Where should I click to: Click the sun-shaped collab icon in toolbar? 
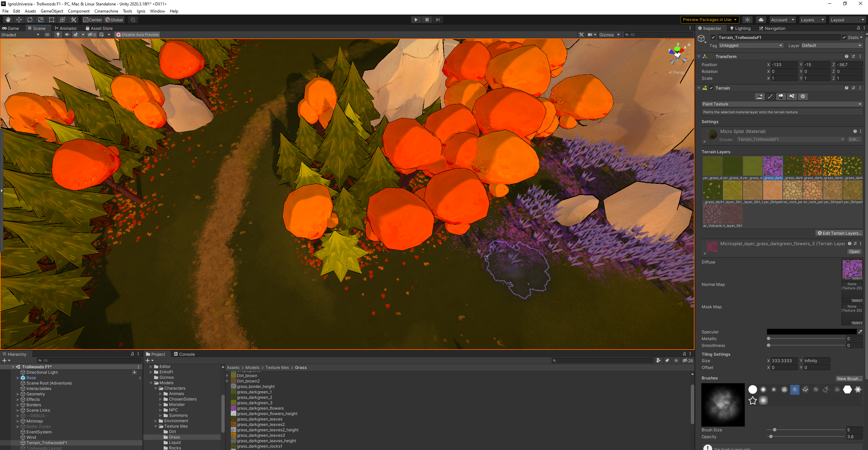click(747, 20)
